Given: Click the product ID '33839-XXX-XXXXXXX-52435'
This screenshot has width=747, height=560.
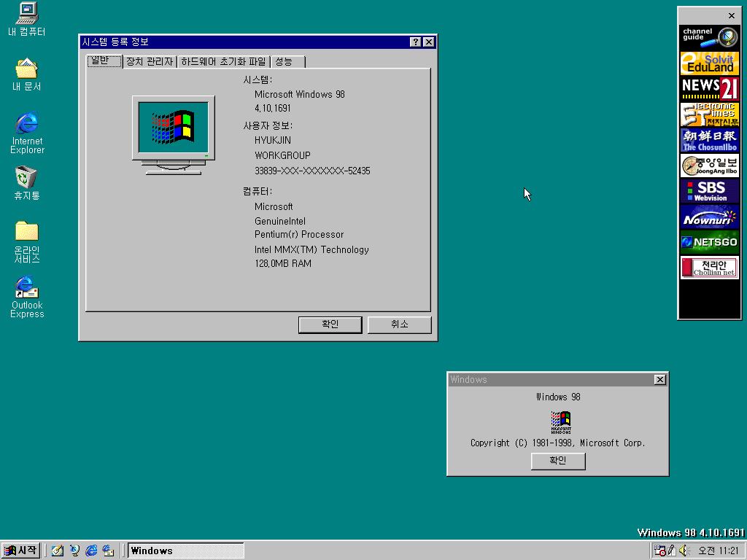Looking at the screenshot, I should click(x=312, y=171).
